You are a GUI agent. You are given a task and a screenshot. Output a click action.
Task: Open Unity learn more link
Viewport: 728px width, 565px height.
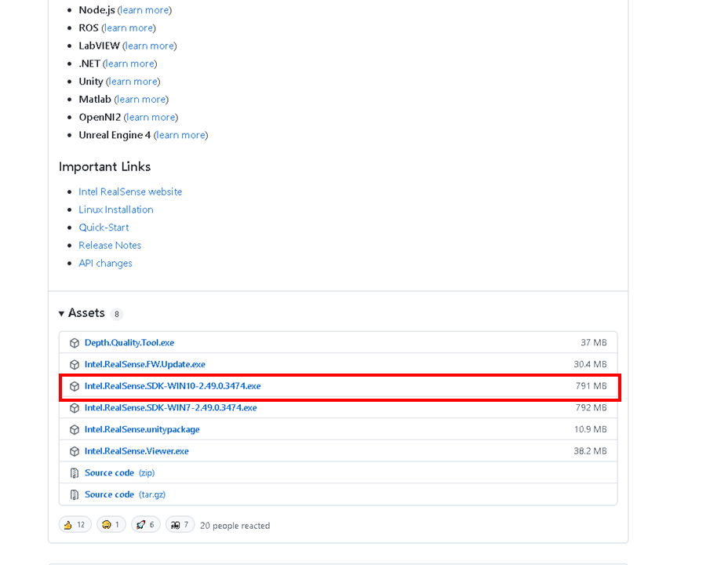coord(133,82)
